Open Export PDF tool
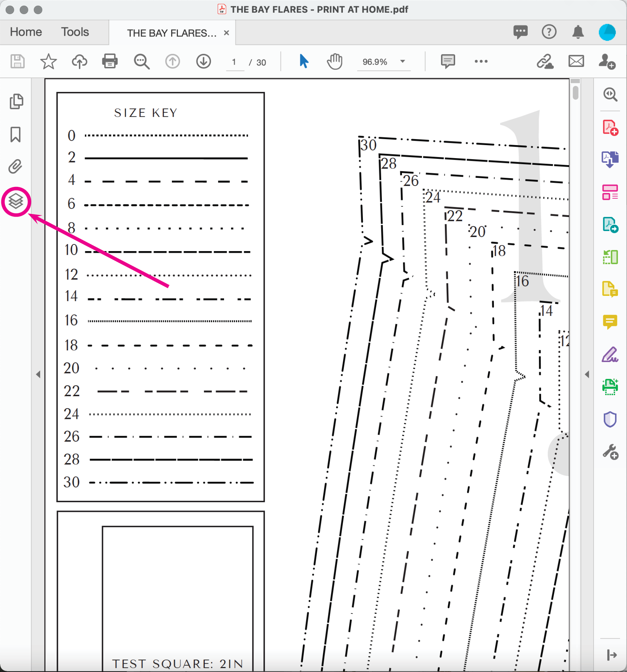627x672 pixels. click(610, 224)
